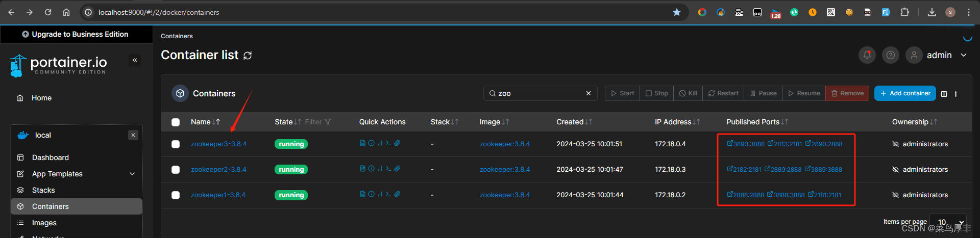Select the zookeeper3-3.8.4 row checkbox
This screenshot has height=238, width=980.
coord(176,144)
